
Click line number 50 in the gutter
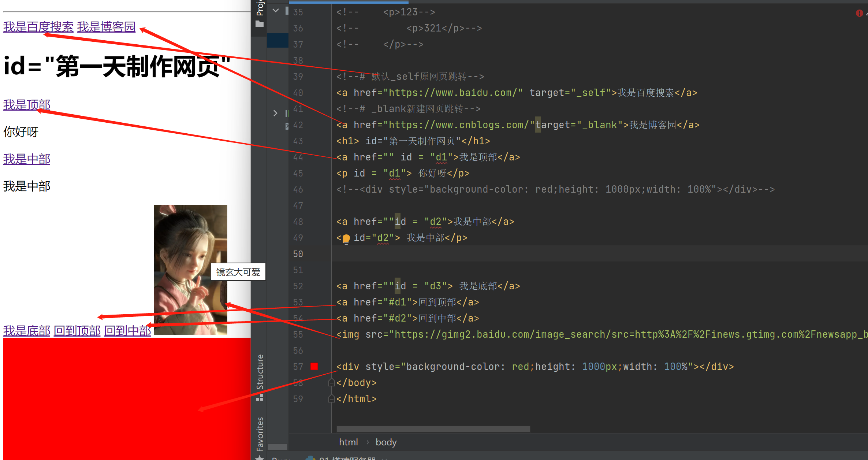point(298,254)
